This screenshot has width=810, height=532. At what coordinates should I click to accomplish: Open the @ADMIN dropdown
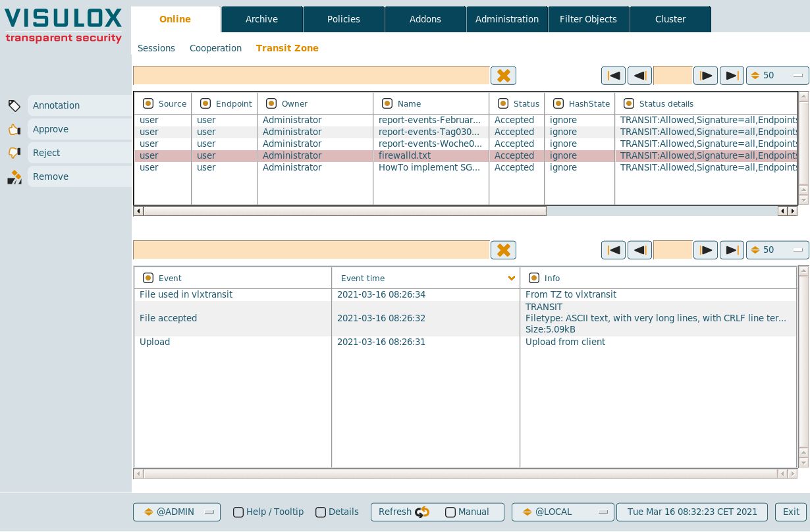point(176,512)
